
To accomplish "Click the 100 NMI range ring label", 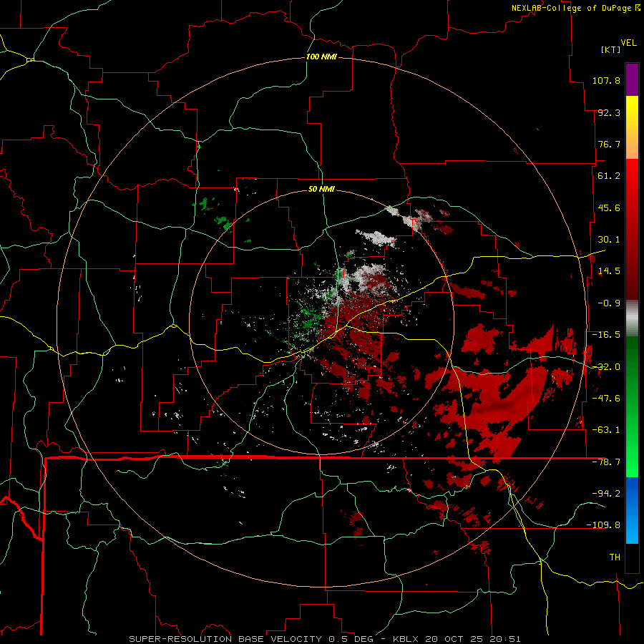I will coord(321,57).
